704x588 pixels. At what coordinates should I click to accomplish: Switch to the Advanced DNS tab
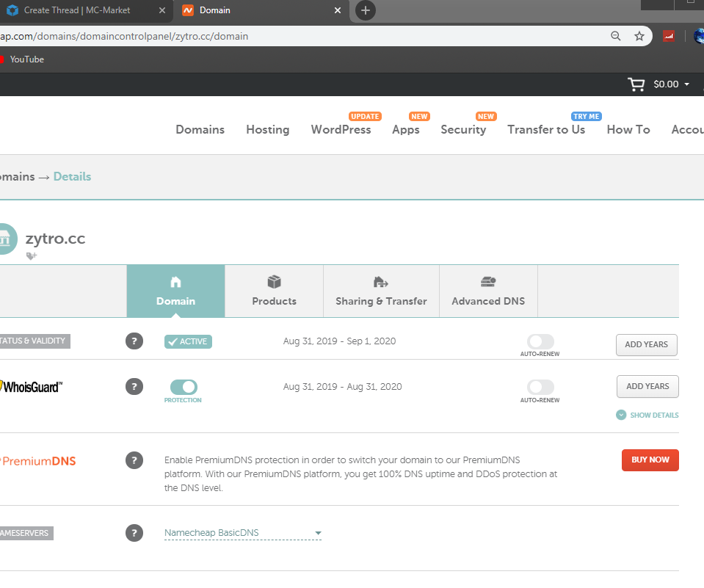pos(488,291)
